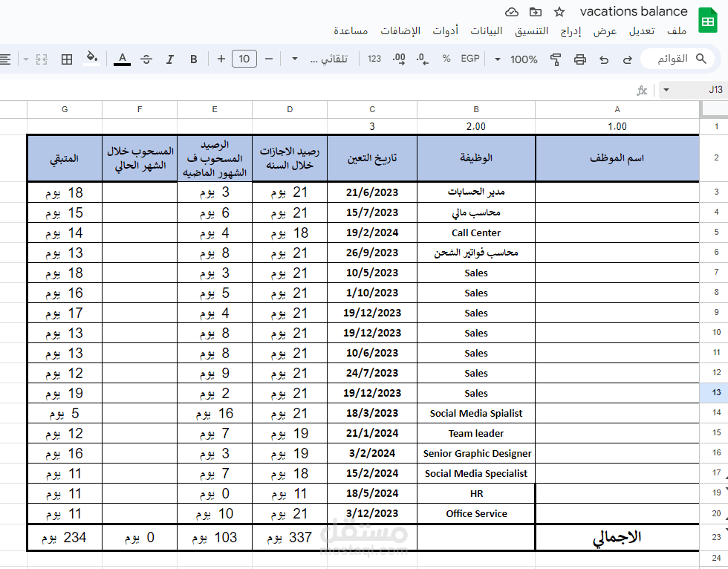Open the الإضافات (Extensions) menu
Screen dimensions: 728x569
pyautogui.click(x=400, y=31)
